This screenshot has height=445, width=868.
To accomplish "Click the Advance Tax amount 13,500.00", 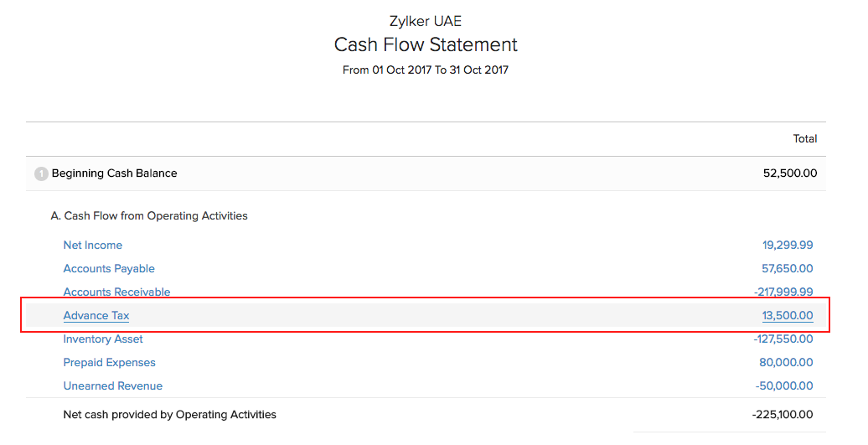I will coord(788,316).
